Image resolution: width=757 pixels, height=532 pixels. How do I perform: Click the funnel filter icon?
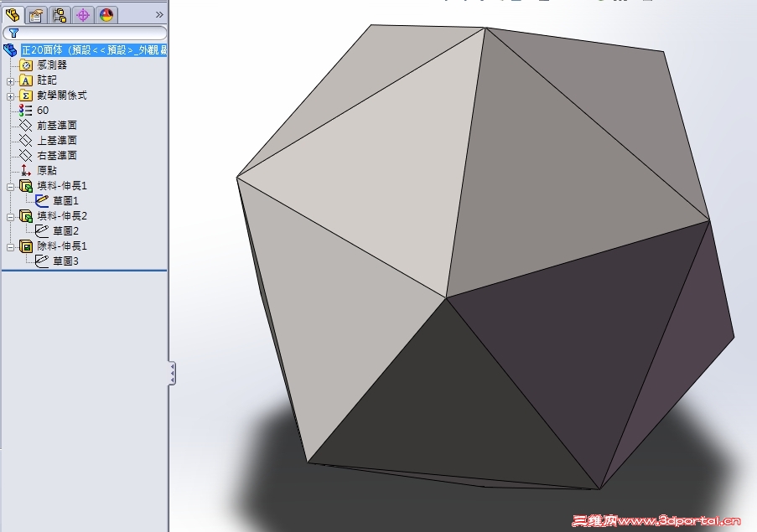pyautogui.click(x=13, y=33)
